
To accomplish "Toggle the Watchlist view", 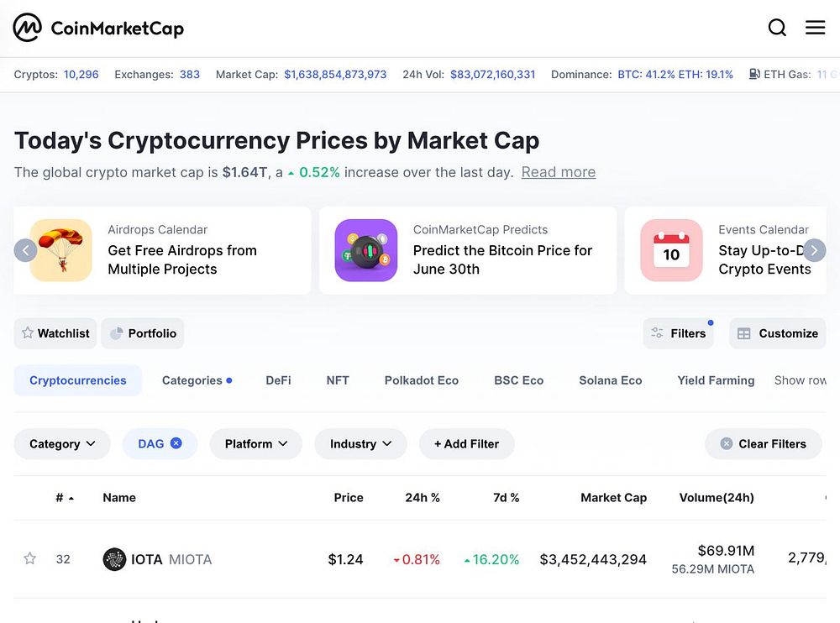I will click(55, 333).
